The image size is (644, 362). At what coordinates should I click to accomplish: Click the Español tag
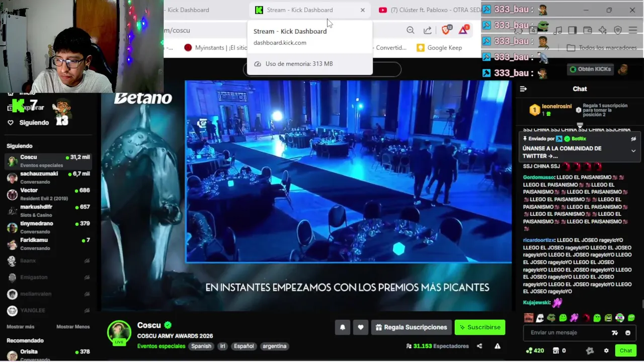click(244, 346)
